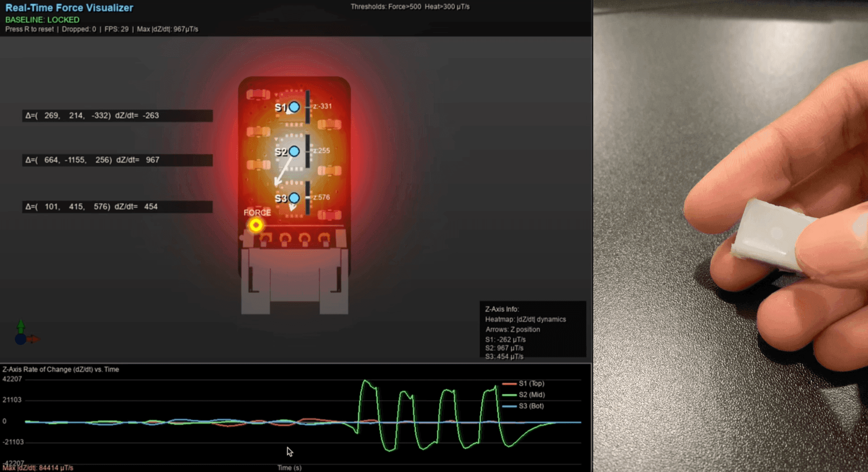Click the Press R to reset label
The image size is (868, 472).
[29, 29]
